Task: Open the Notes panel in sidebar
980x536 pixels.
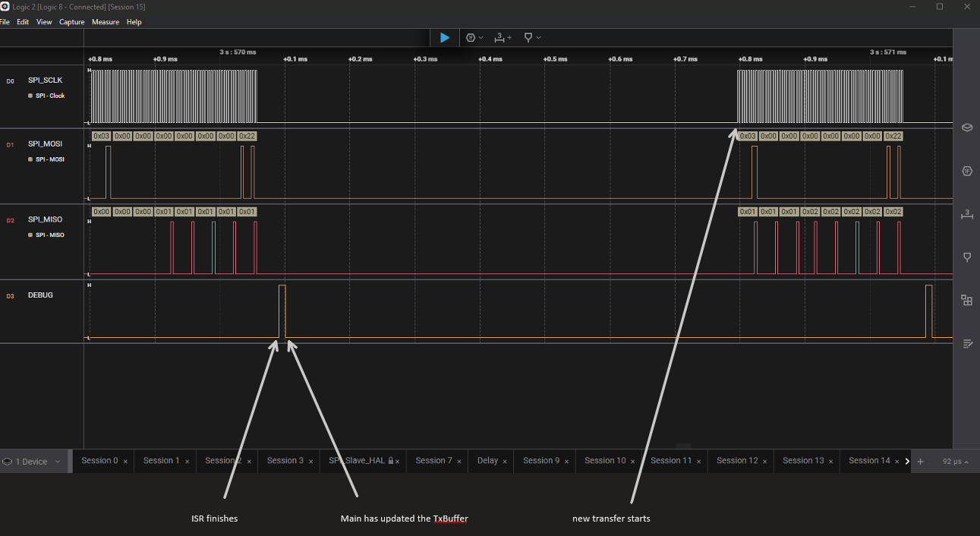Action: (966, 344)
